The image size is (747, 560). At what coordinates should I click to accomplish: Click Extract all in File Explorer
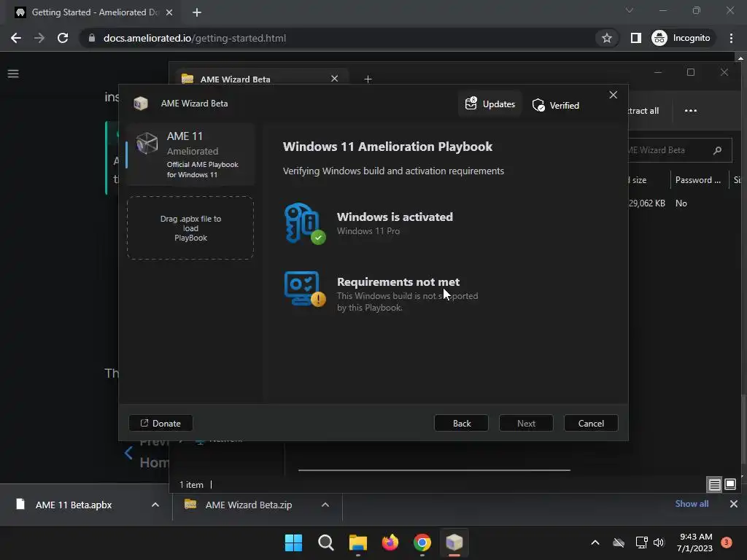pyautogui.click(x=643, y=111)
